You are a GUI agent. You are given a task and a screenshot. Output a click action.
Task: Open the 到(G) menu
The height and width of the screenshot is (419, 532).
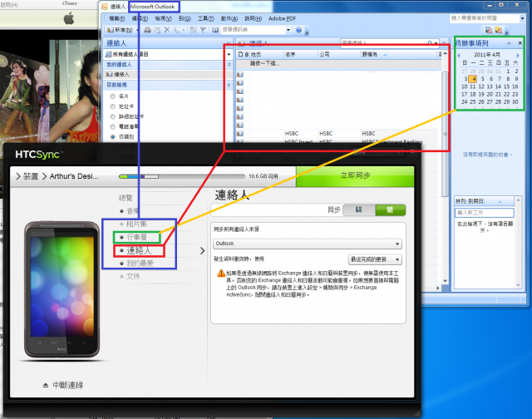[x=185, y=18]
